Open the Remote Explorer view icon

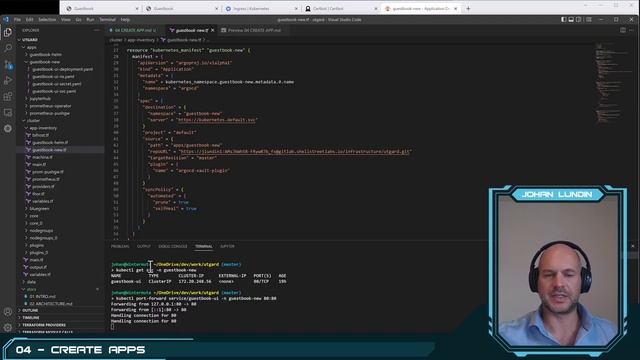[x=8, y=112]
